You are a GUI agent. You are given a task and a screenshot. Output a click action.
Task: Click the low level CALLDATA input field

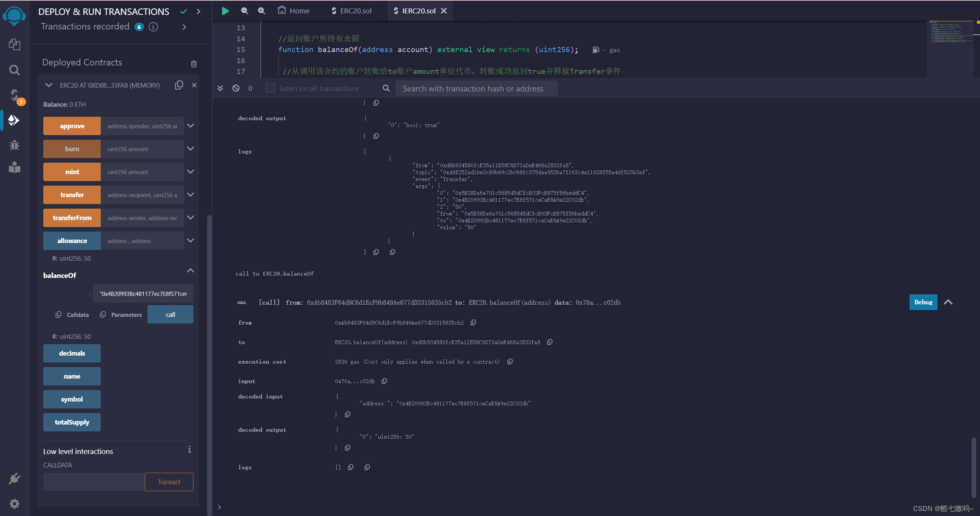point(94,482)
